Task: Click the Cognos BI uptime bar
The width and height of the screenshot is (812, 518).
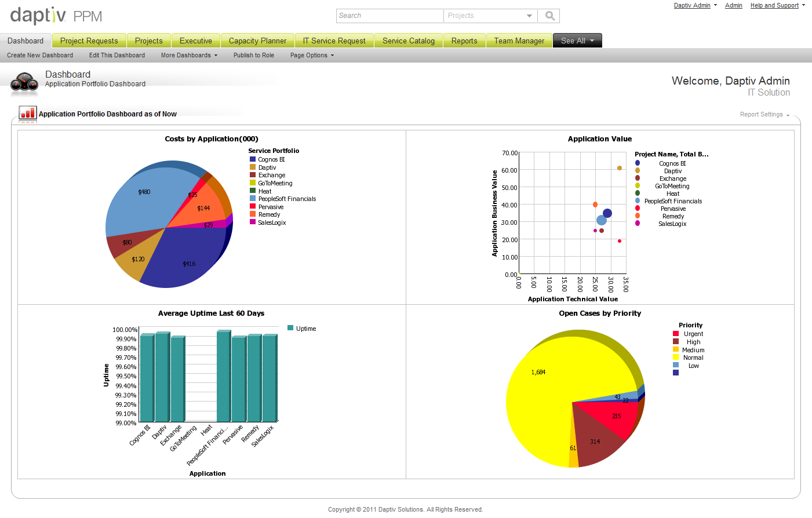Action: [147, 378]
